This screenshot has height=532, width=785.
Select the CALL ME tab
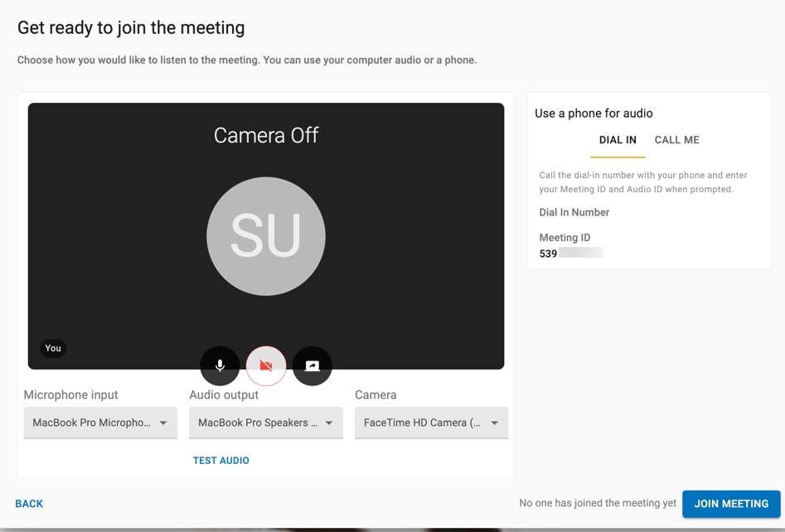click(x=676, y=140)
